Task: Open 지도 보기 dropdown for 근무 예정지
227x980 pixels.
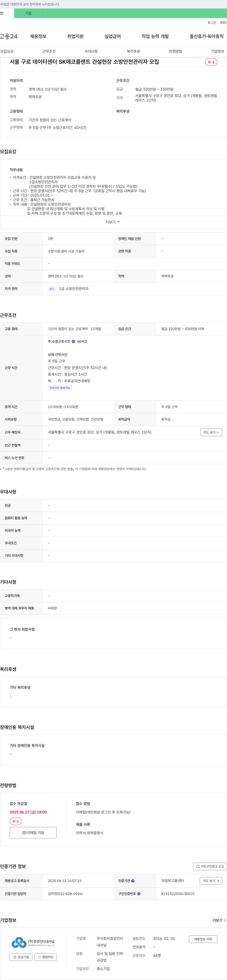Action: click(211, 432)
